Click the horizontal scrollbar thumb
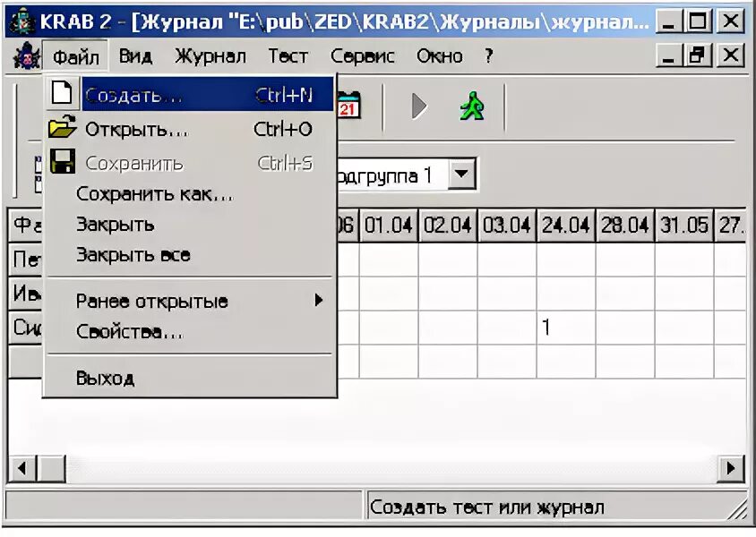The width and height of the screenshot is (756, 537). click(51, 468)
